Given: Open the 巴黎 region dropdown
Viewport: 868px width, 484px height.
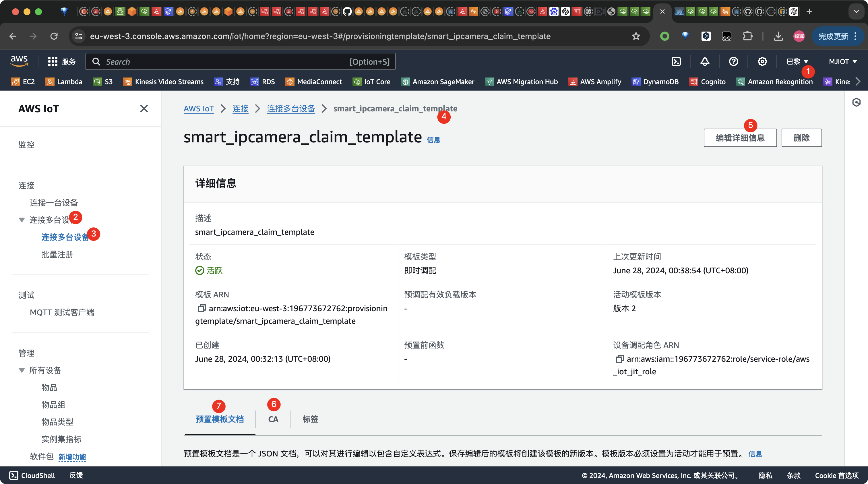Looking at the screenshot, I should [x=797, y=61].
